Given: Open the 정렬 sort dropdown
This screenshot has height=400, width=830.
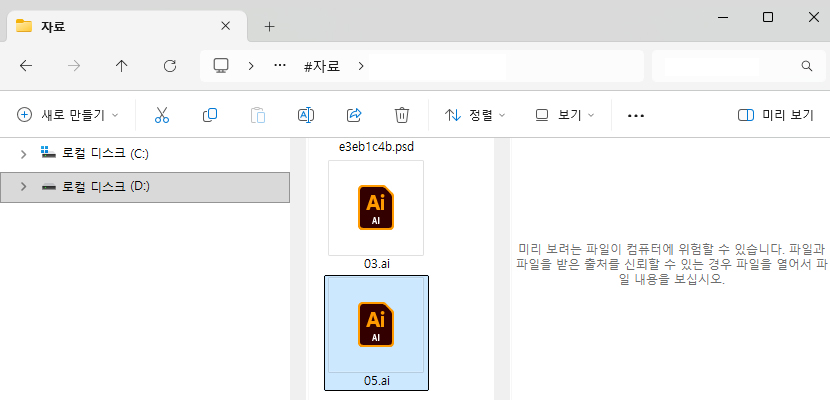Looking at the screenshot, I should coord(475,115).
